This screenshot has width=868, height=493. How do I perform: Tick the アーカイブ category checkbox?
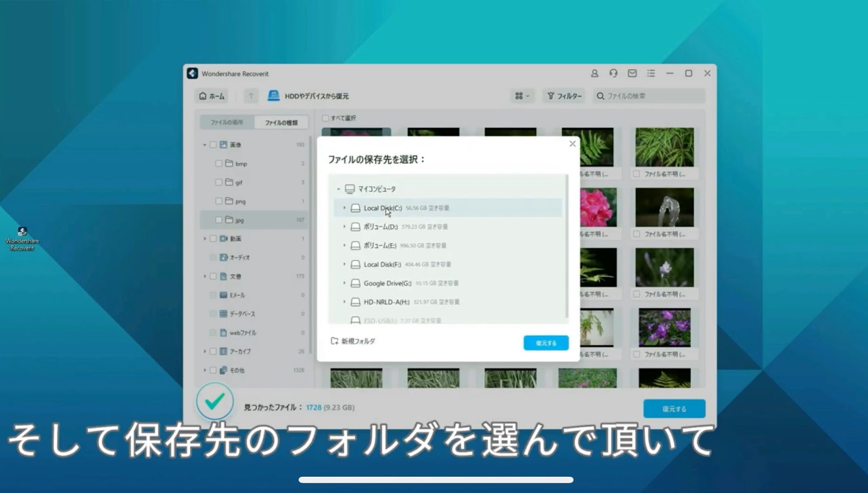coord(213,351)
